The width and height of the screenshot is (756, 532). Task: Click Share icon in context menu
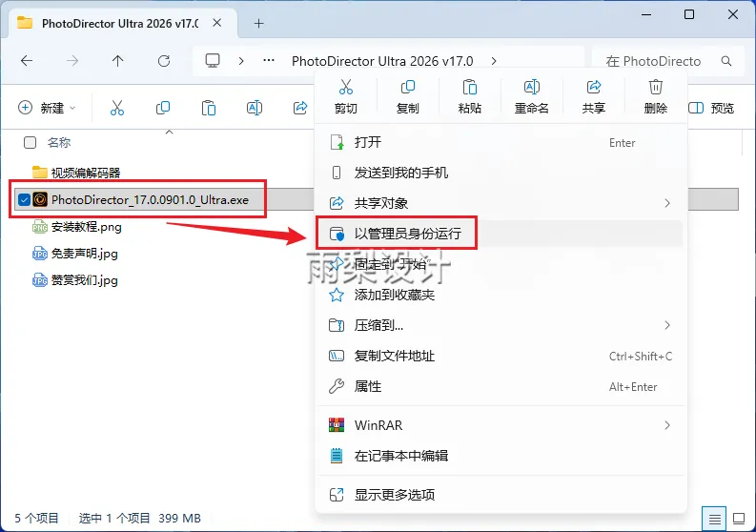(594, 88)
